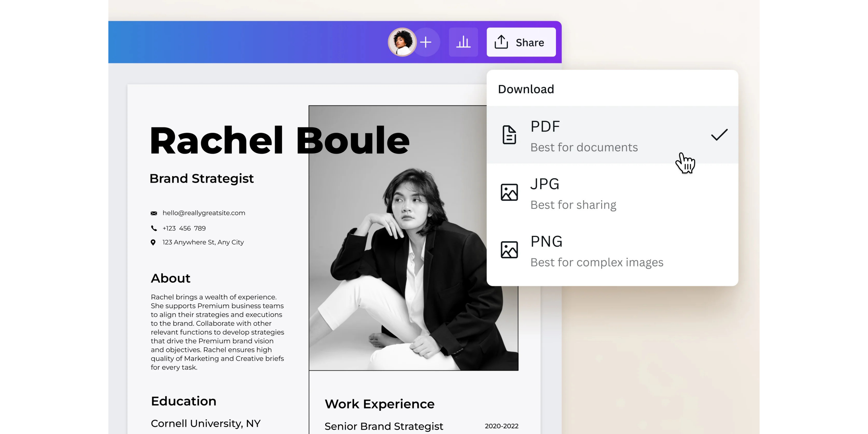The width and height of the screenshot is (868, 434).
Task: Click the 'Best for complex images' description
Action: coord(597,262)
